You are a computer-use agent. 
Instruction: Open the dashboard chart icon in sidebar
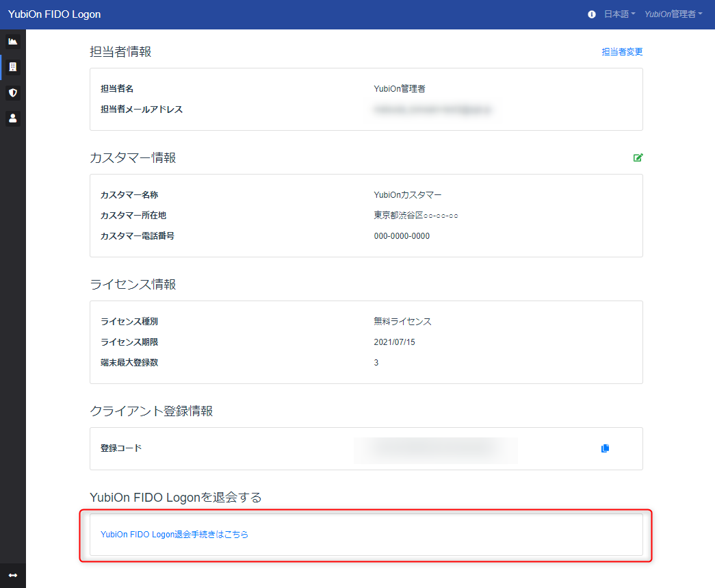point(13,42)
